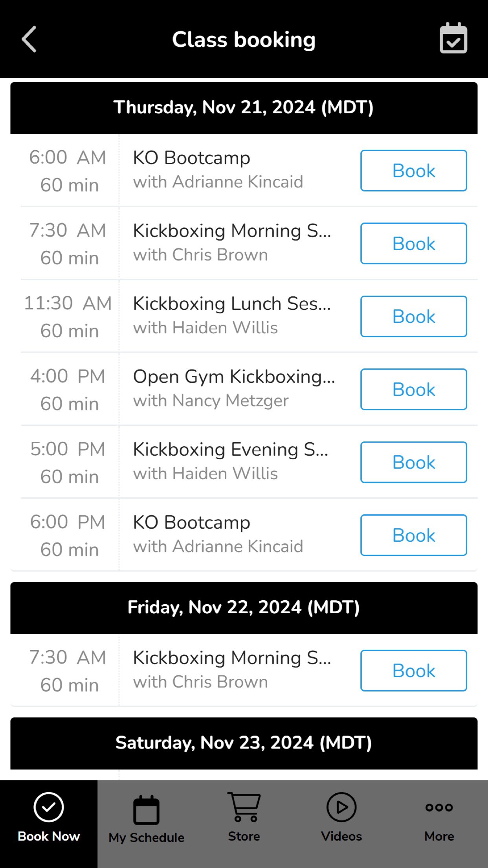Viewport: 488px width, 868px height.
Task: Book the 6:00 AM KO Bootcamp class
Action: point(413,171)
